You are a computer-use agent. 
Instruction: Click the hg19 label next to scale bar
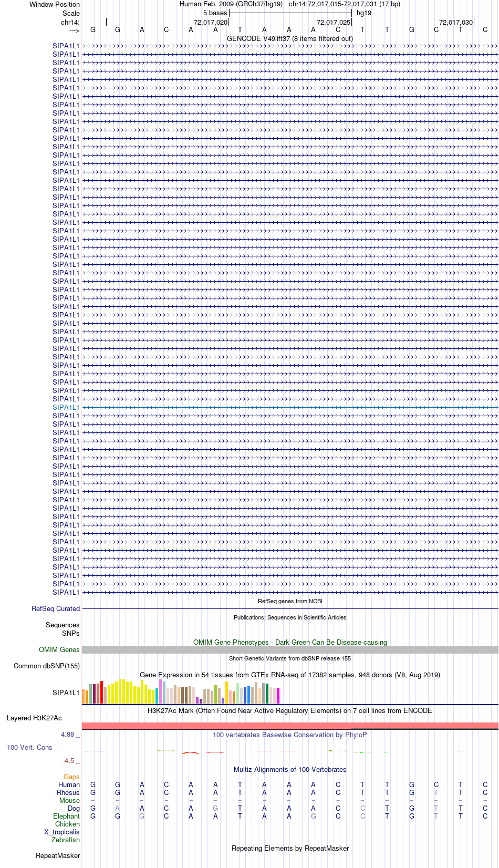coord(364,13)
